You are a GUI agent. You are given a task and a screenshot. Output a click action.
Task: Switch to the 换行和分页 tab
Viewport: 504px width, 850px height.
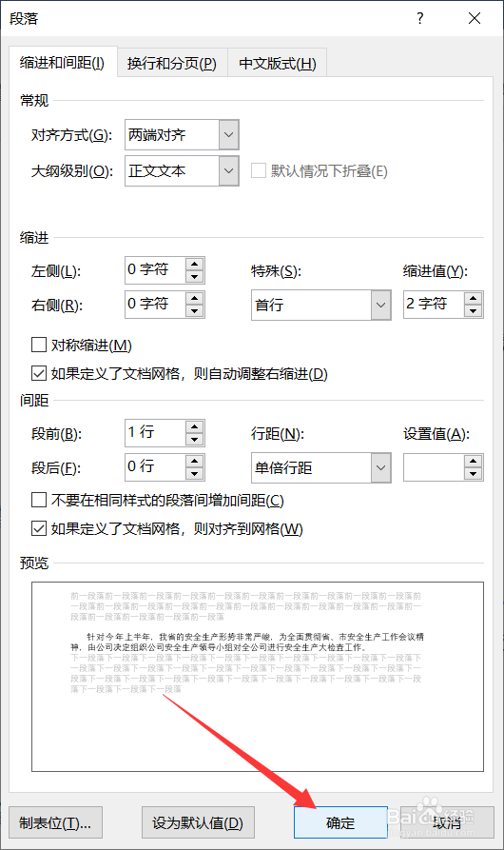click(171, 64)
